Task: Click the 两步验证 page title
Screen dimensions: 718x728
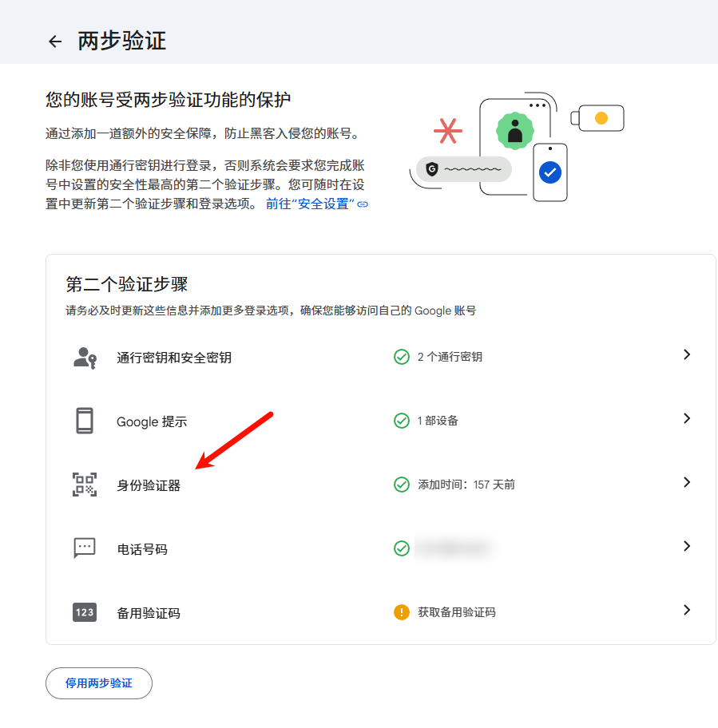Action: 121,41
